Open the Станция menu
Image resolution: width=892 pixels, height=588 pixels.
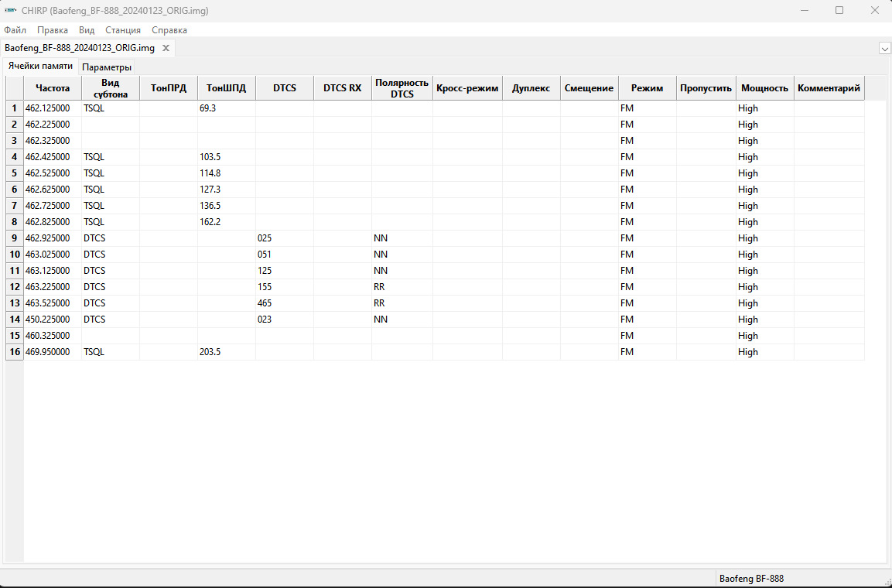pyautogui.click(x=123, y=30)
